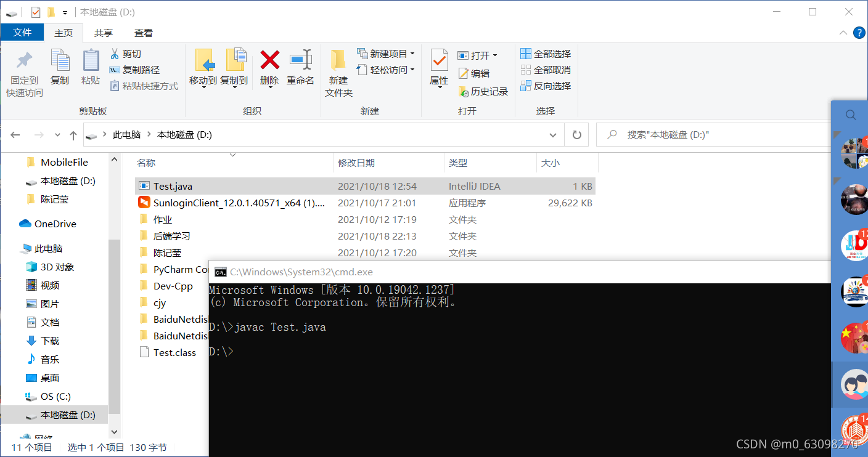Click the Copy (复制) ribbon icon

pyautogui.click(x=60, y=60)
